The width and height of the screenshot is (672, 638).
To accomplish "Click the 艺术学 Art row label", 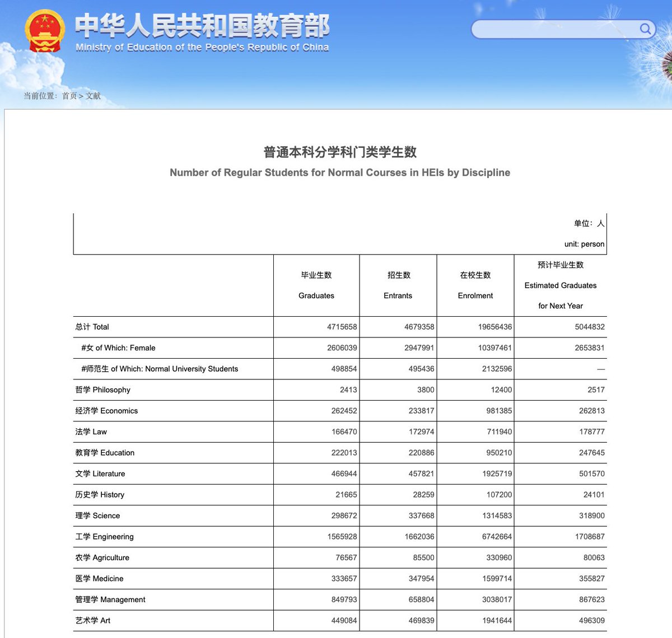I will click(93, 621).
